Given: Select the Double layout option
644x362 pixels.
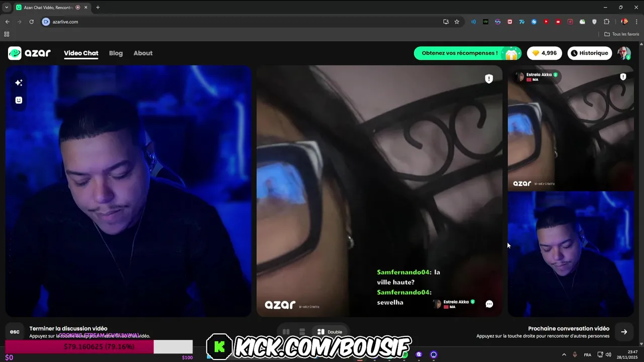Looking at the screenshot, I should (x=330, y=332).
